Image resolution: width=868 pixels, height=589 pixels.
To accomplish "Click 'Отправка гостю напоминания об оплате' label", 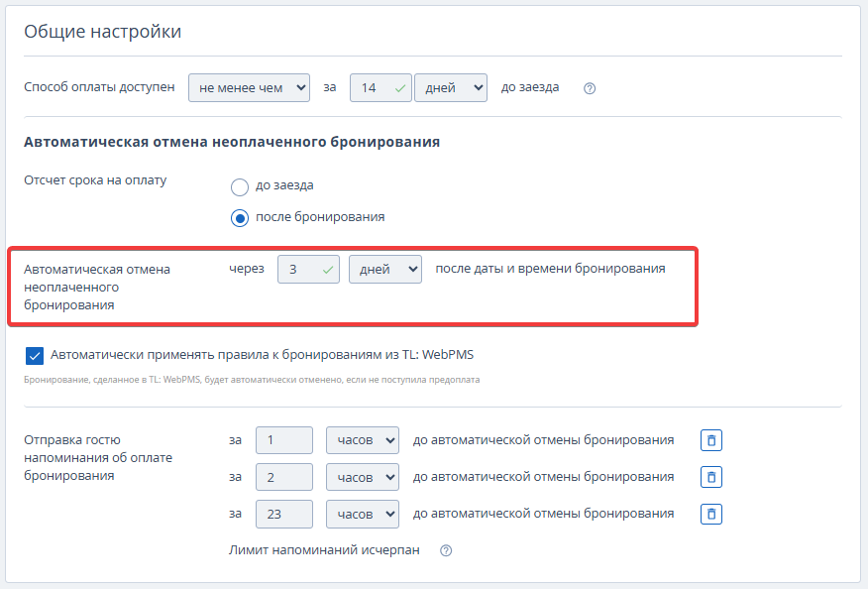I will [98, 458].
